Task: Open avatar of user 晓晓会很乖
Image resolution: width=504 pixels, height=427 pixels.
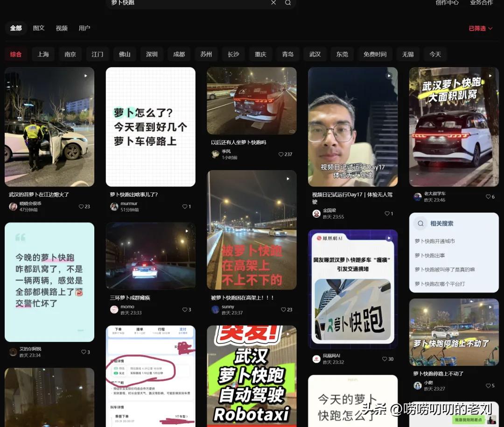Action: coord(13,206)
